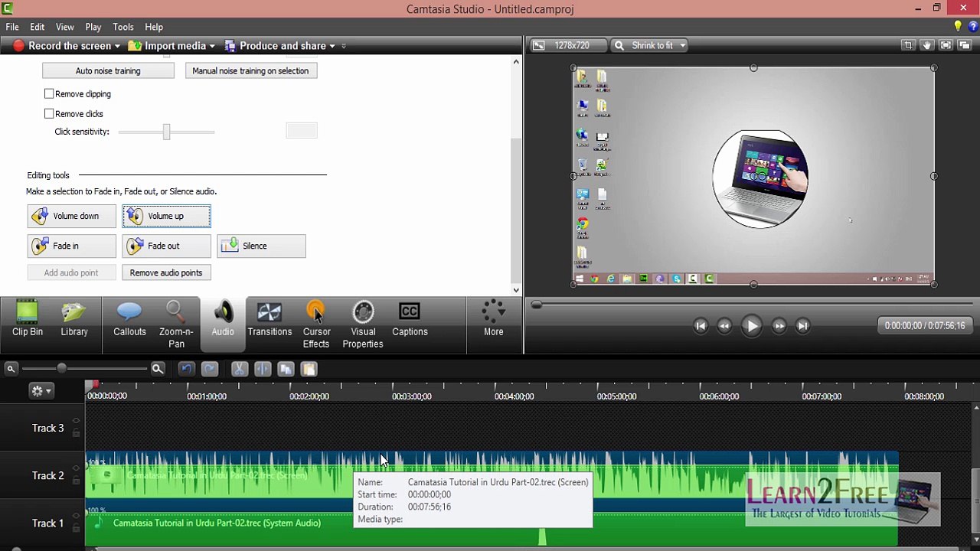The width and height of the screenshot is (980, 551).
Task: Jump to next clip button
Action: pyautogui.click(x=802, y=326)
